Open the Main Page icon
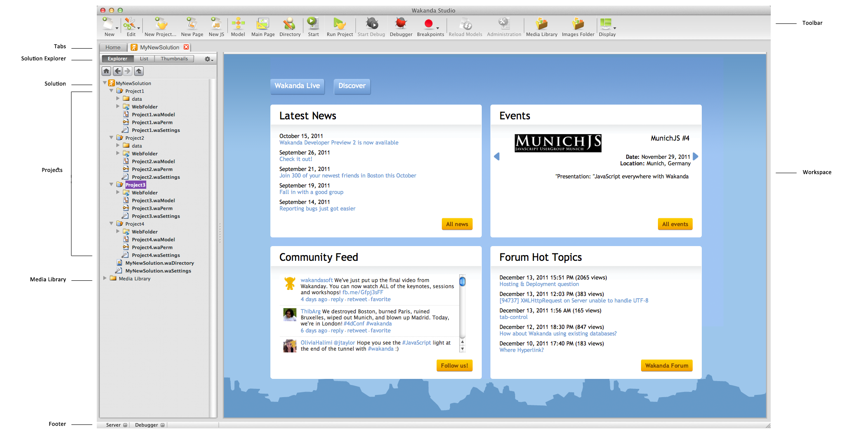 pyautogui.click(x=263, y=23)
